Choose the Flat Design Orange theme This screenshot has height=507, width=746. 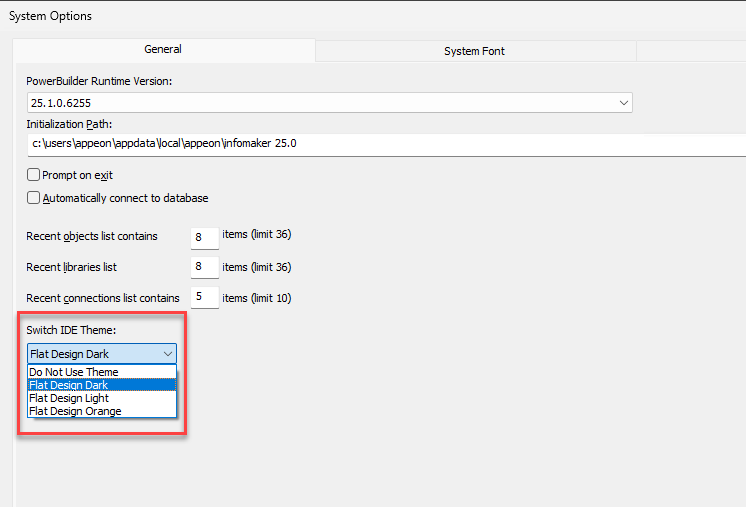tap(75, 411)
